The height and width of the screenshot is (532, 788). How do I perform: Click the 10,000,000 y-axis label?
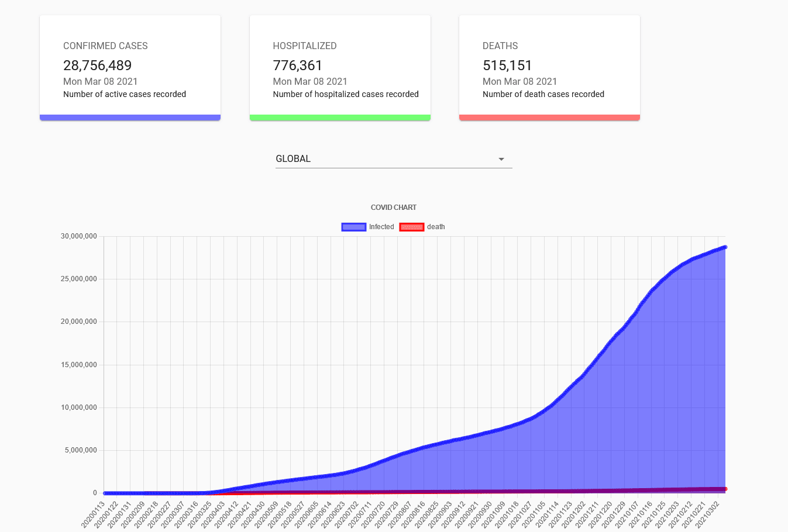click(79, 407)
